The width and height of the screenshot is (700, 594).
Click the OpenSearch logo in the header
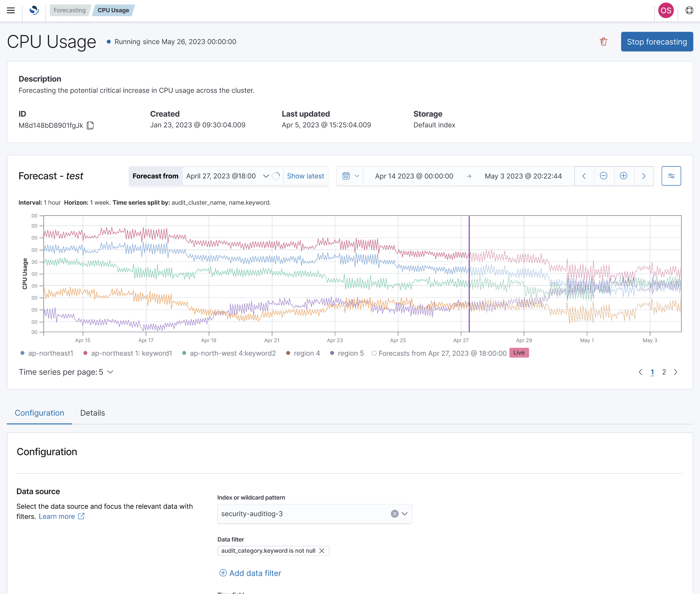pyautogui.click(x=34, y=10)
